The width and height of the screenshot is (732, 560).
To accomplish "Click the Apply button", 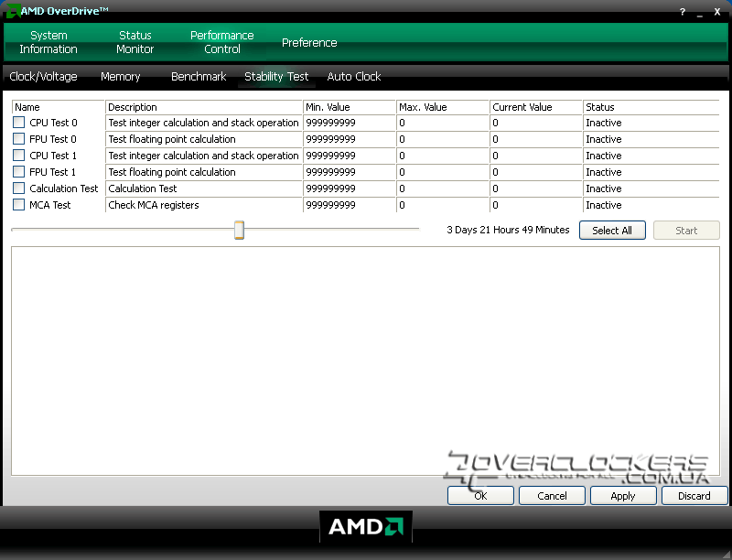I will click(x=623, y=496).
